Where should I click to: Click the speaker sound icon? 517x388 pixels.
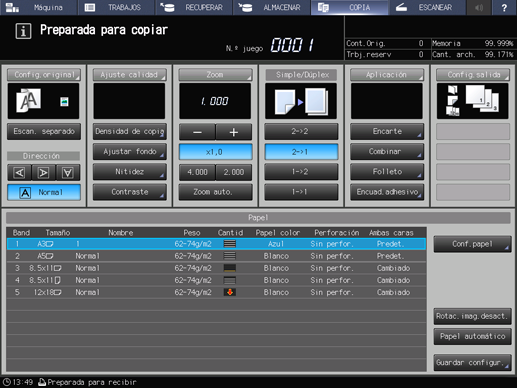click(x=479, y=7)
